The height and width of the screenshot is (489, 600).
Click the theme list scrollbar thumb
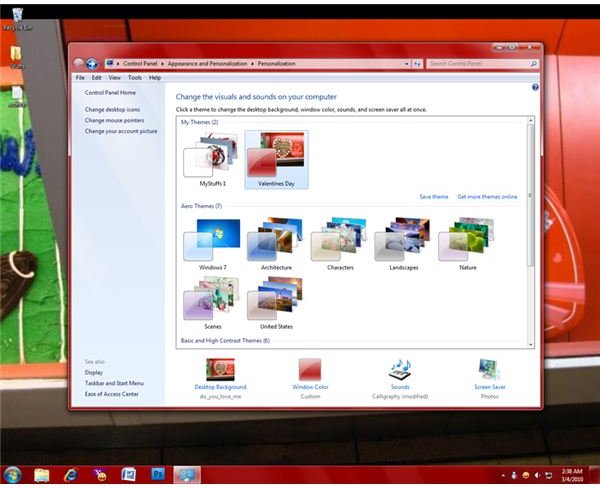[530, 196]
